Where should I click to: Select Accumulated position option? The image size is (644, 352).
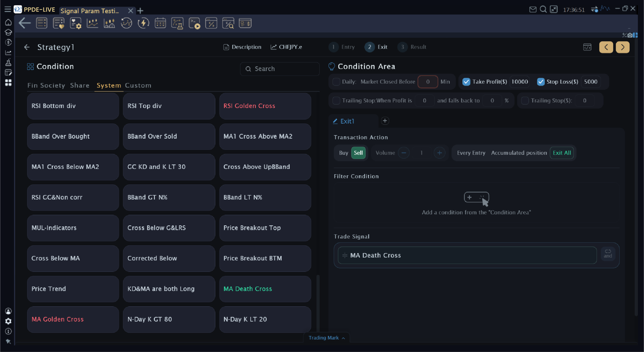519,153
